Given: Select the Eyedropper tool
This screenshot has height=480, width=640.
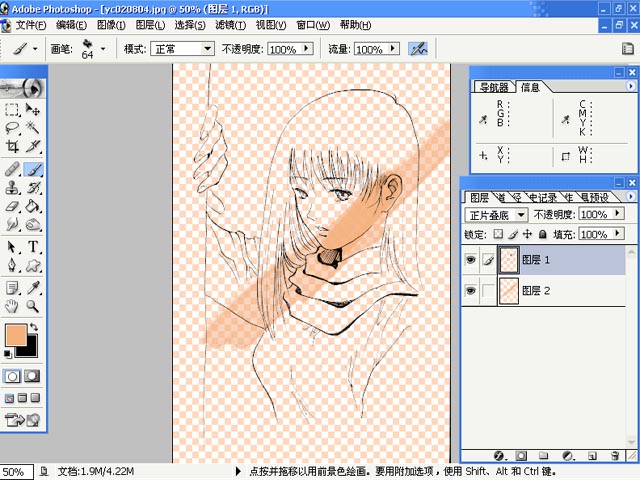Looking at the screenshot, I should tap(33, 288).
